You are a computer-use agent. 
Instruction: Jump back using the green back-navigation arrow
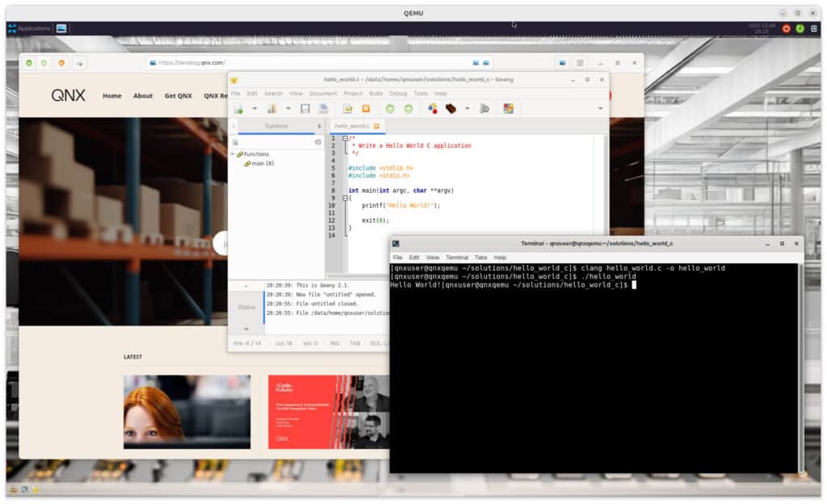(390, 108)
